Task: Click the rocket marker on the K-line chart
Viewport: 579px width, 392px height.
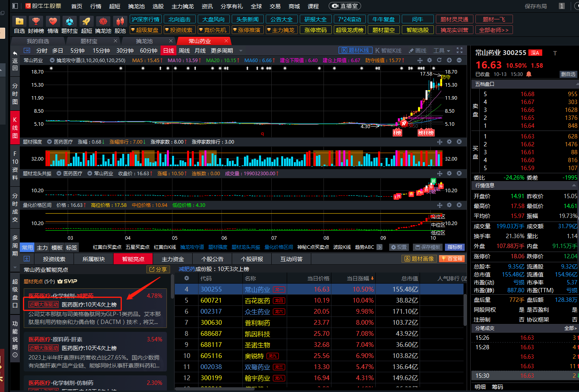Action: tap(404, 123)
